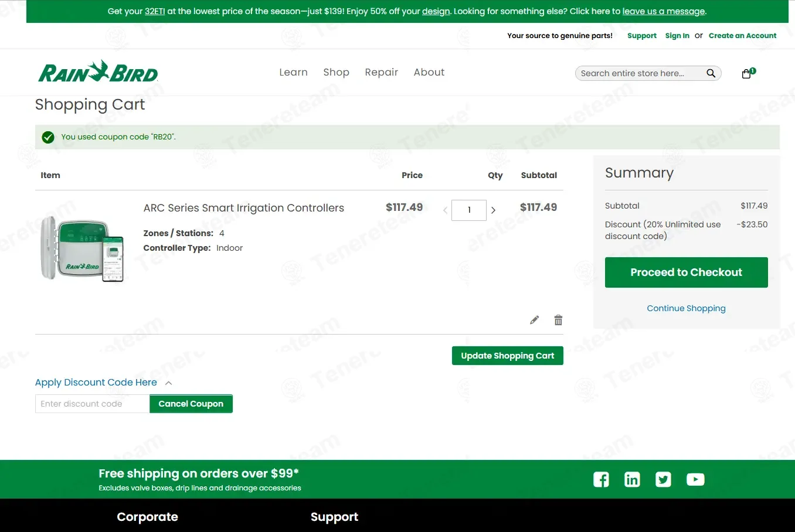
Task: Open the ARC controller product thumbnail
Action: [82, 248]
